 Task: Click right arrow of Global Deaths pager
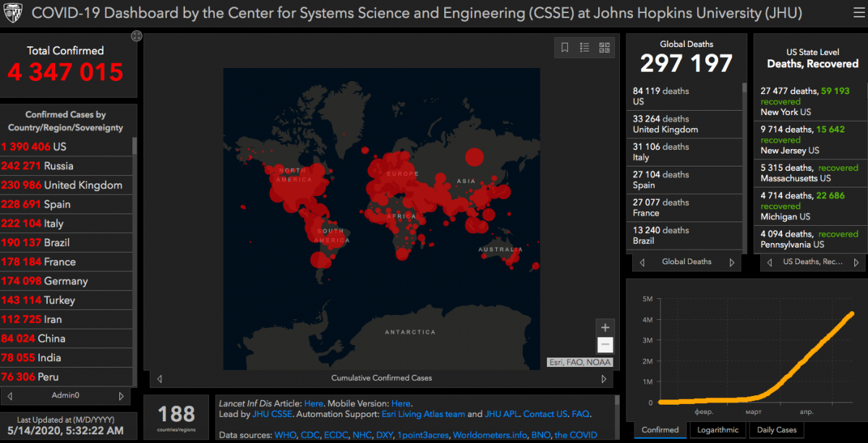click(x=731, y=262)
